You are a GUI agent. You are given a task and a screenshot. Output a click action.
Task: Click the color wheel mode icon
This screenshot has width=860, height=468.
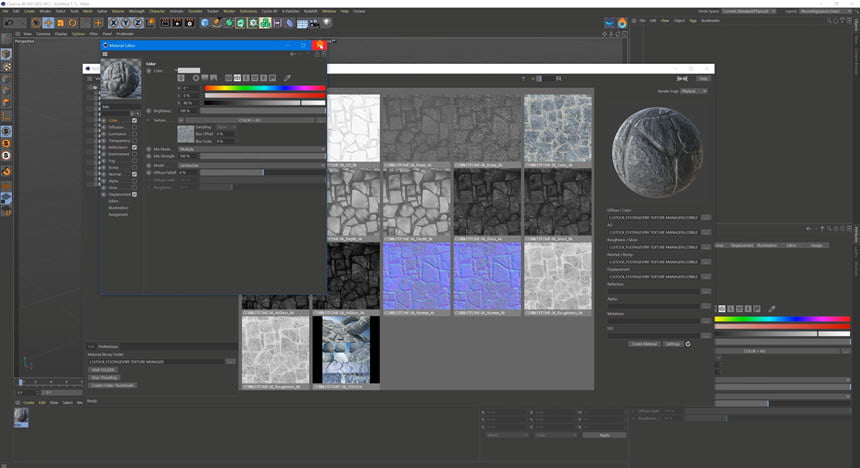coord(196,78)
